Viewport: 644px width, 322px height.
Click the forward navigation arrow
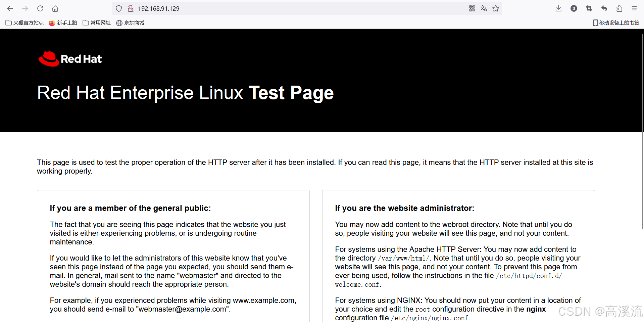[x=25, y=8]
